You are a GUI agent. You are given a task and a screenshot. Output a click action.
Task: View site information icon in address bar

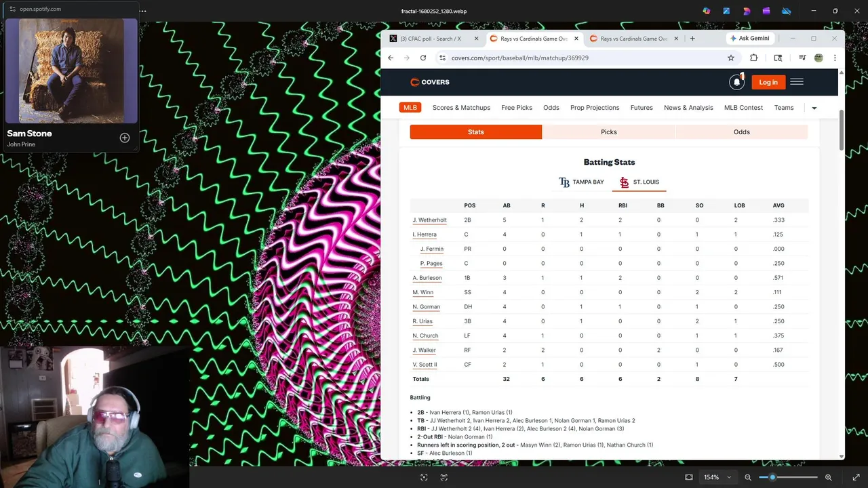coord(443,58)
